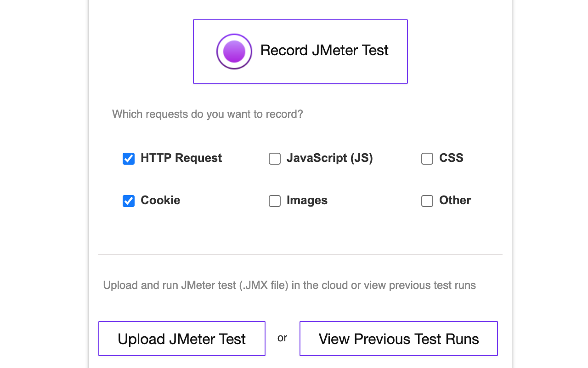Click the 'or' text between the bottom buttons
The height and width of the screenshot is (368, 588).
pyautogui.click(x=282, y=338)
